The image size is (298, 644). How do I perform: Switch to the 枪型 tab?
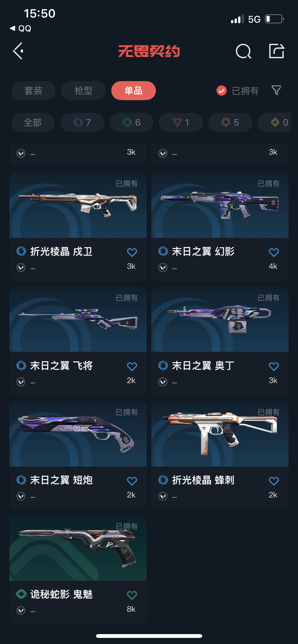(x=83, y=90)
